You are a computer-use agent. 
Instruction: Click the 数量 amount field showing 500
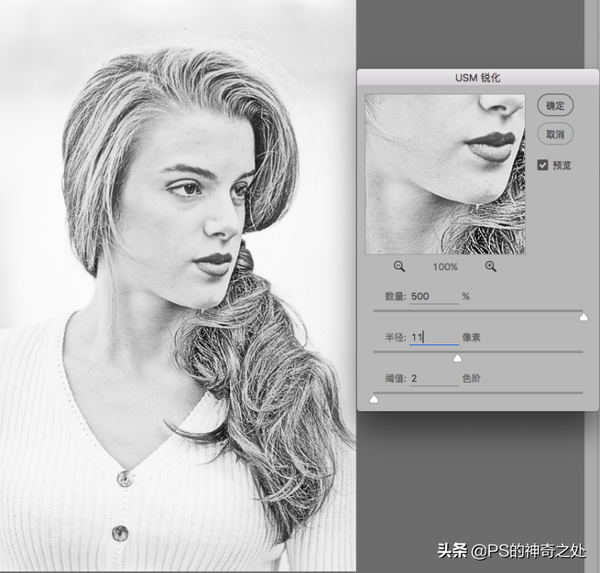[x=434, y=297]
